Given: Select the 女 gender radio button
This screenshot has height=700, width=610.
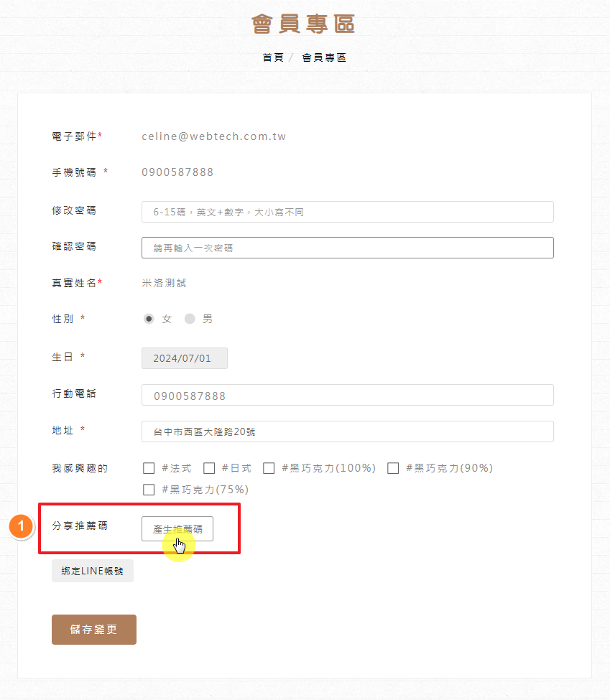Looking at the screenshot, I should pos(149,319).
